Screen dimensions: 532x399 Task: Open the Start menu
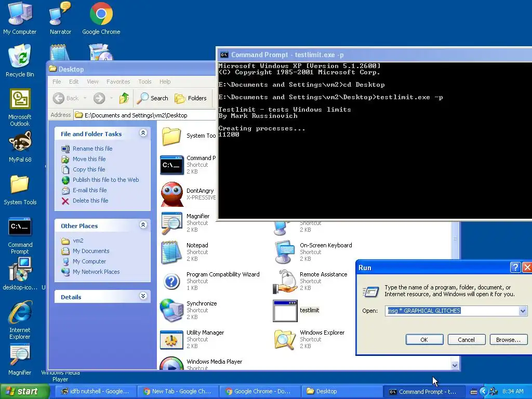(25, 391)
